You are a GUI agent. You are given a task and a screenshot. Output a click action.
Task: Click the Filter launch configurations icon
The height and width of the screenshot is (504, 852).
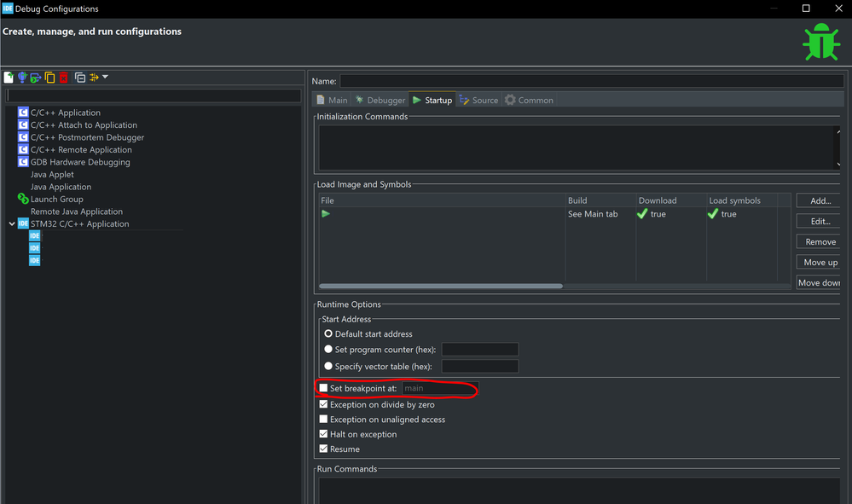tap(94, 78)
